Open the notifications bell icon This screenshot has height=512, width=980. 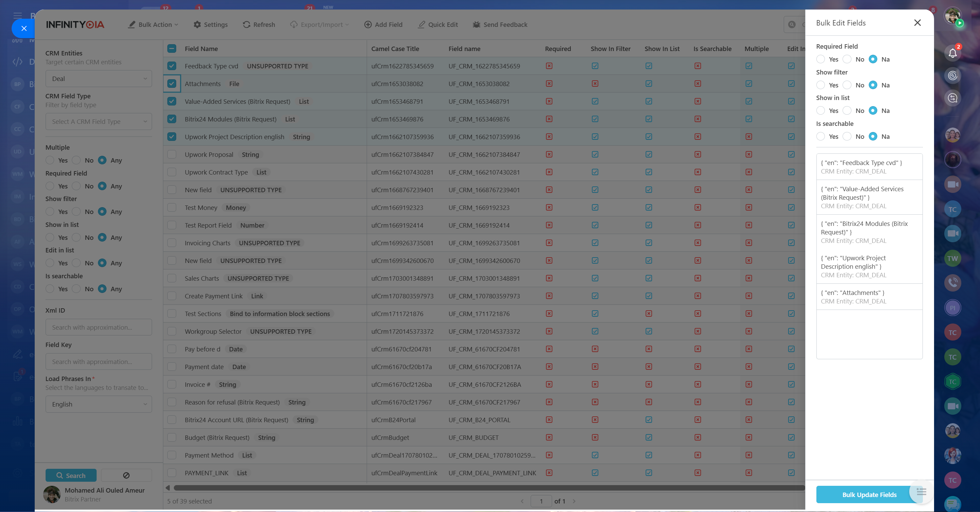point(952,53)
